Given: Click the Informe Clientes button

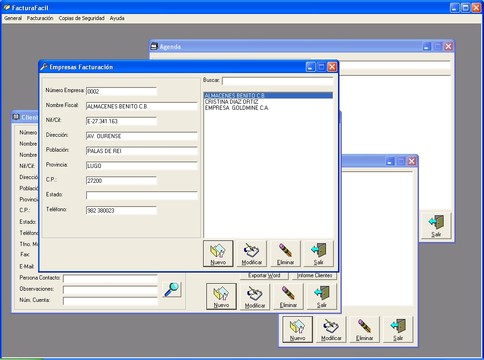Looking at the screenshot, I should (x=315, y=276).
